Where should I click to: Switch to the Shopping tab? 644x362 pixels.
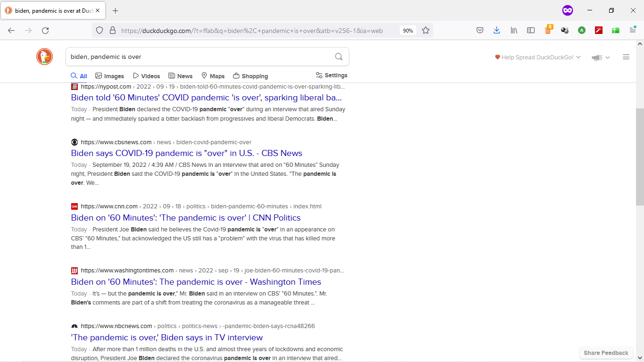tap(250, 76)
